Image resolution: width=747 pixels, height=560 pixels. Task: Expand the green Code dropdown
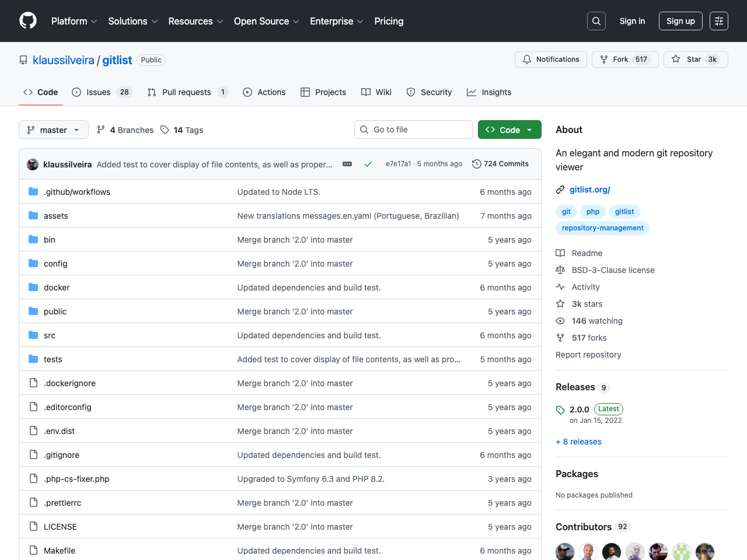[509, 129]
